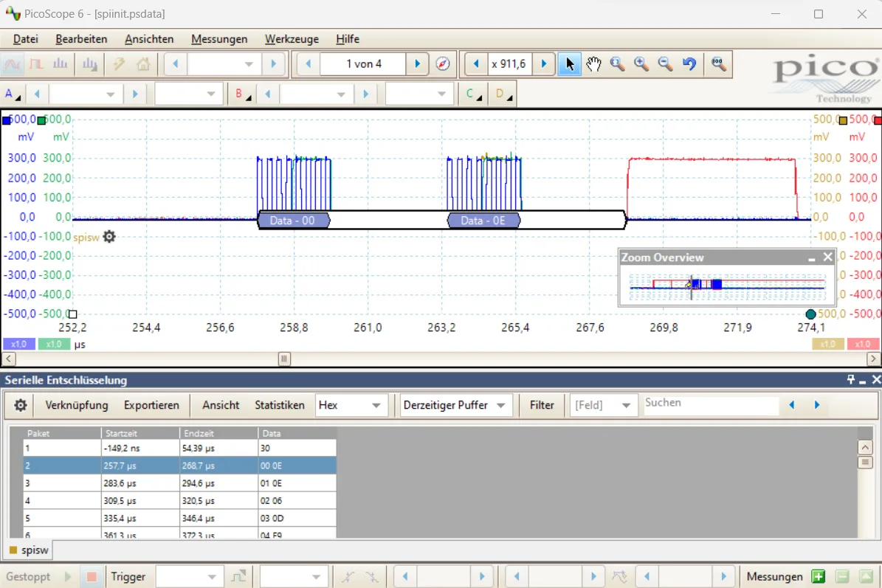Open the Werkzeuge menu

point(292,39)
